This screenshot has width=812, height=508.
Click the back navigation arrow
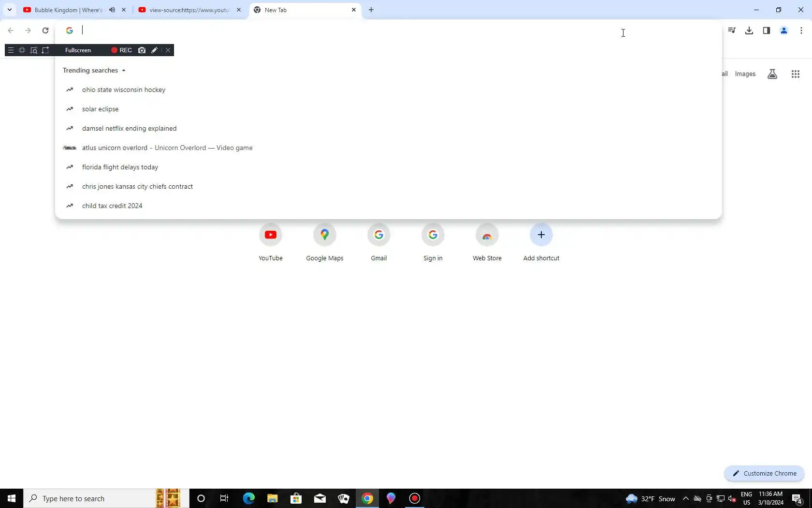[x=11, y=30]
